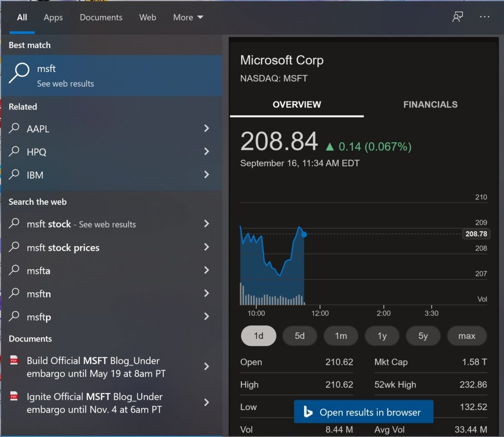The width and height of the screenshot is (504, 437).
Task: Click the search icon next to HPQ
Action: 14,151
